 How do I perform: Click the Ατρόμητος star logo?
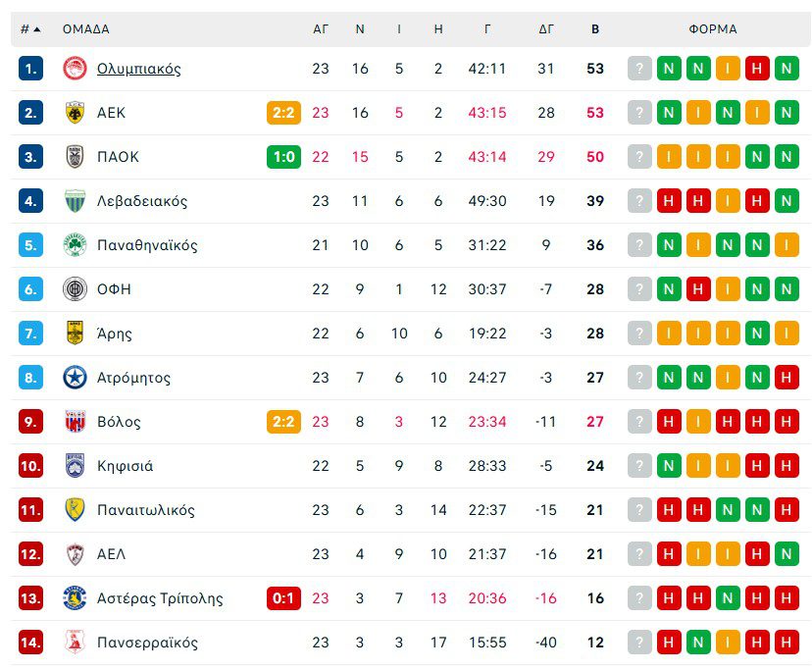(75, 378)
